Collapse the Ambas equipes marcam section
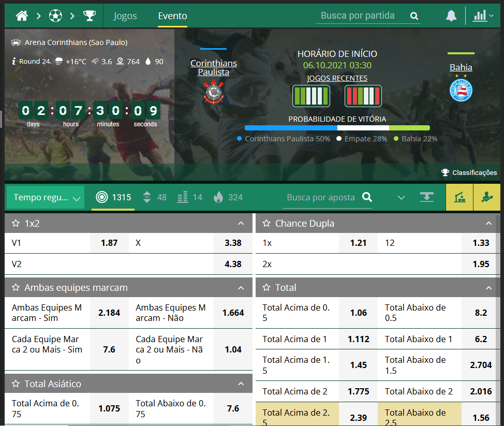This screenshot has width=504, height=426. (241, 288)
